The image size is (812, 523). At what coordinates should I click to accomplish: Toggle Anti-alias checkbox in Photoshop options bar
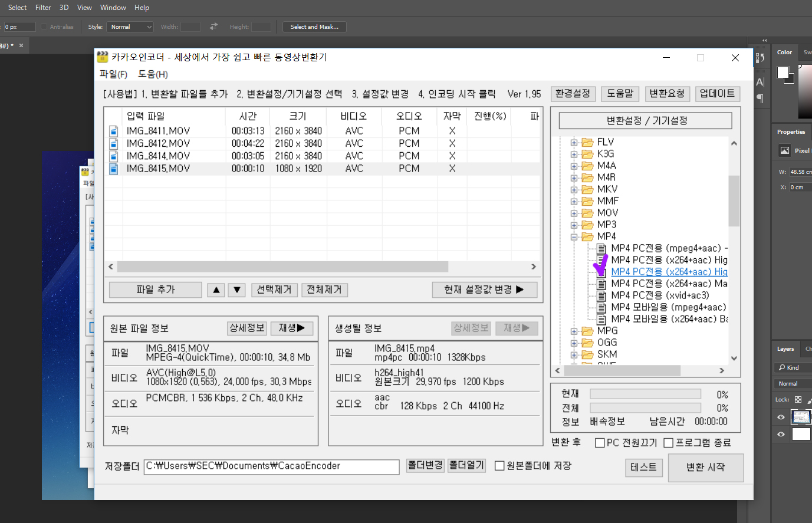(44, 27)
